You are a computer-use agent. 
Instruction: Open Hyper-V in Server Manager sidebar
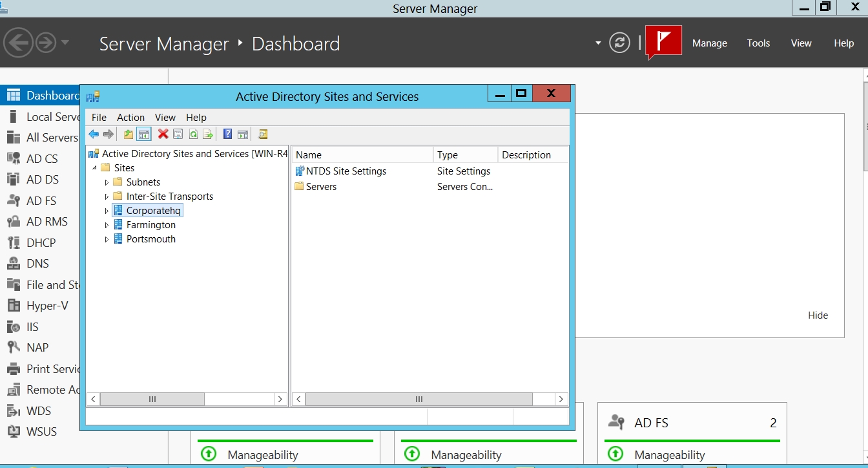click(x=46, y=306)
